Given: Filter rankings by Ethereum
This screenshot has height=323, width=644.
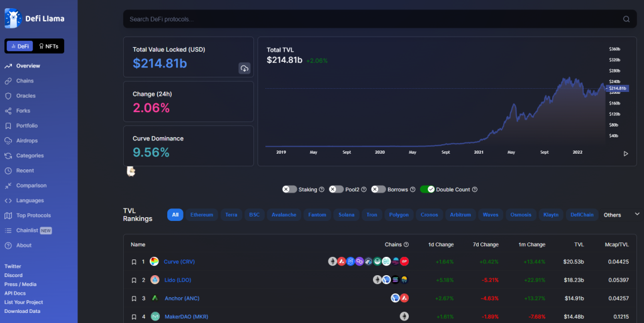Looking at the screenshot, I should (202, 215).
